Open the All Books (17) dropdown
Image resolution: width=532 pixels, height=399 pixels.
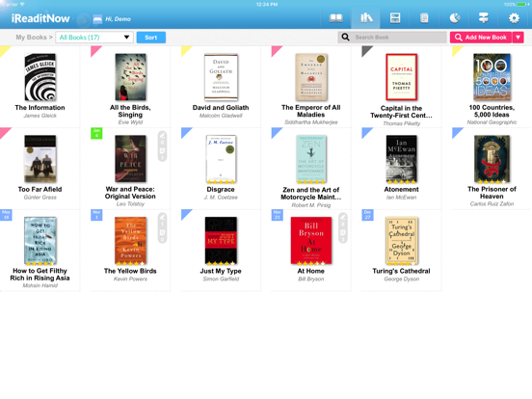[94, 37]
